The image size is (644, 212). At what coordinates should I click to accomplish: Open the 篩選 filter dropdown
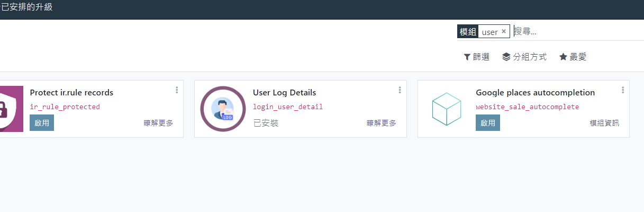tap(476, 57)
